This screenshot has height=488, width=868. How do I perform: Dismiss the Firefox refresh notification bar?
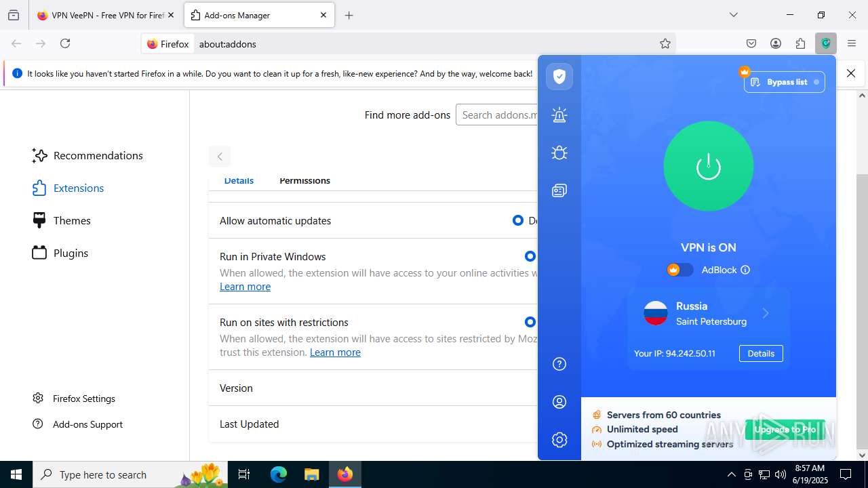click(x=851, y=73)
